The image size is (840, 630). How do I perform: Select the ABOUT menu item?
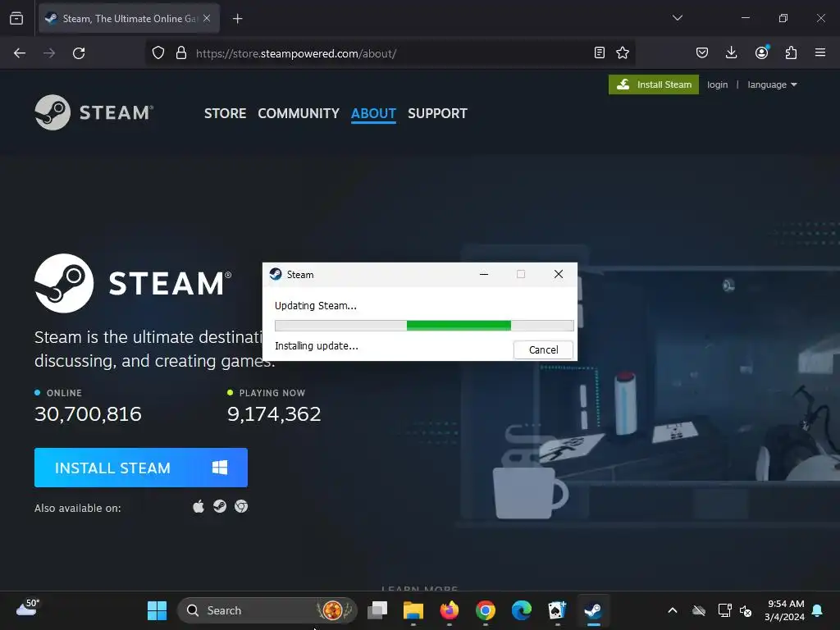pyautogui.click(x=373, y=113)
